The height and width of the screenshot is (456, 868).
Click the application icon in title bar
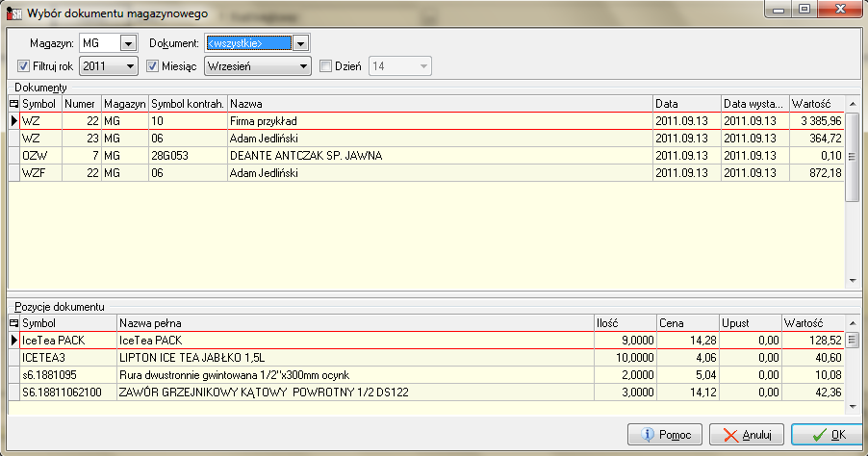13,13
